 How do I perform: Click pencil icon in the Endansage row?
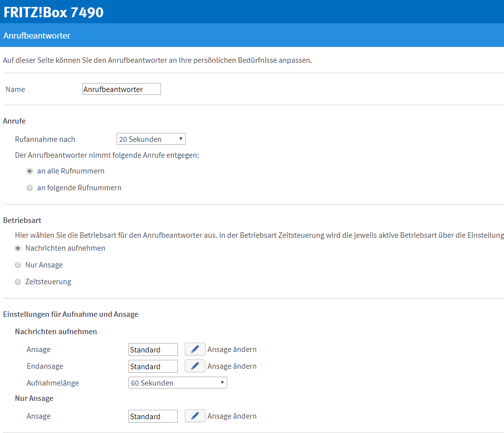[x=195, y=366]
